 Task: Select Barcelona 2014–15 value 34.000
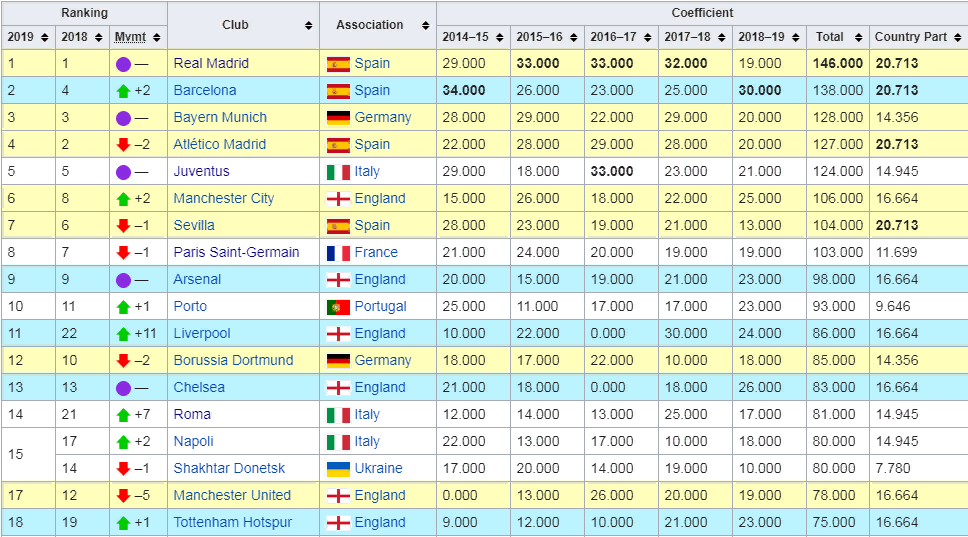point(464,91)
